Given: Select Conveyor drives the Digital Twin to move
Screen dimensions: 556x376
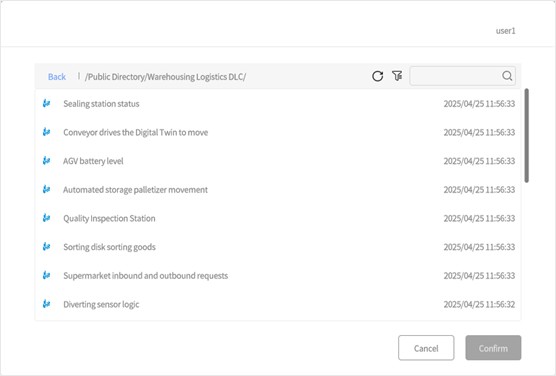Looking at the screenshot, I should coord(278,132).
